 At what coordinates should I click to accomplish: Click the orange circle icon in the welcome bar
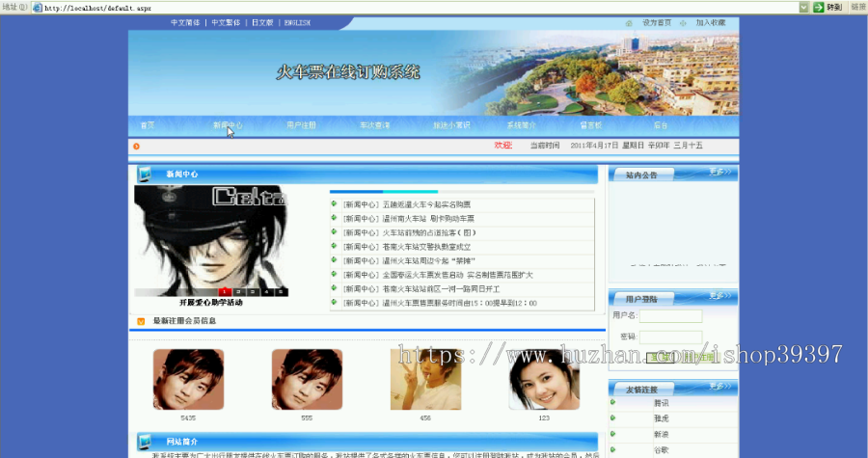point(136,146)
